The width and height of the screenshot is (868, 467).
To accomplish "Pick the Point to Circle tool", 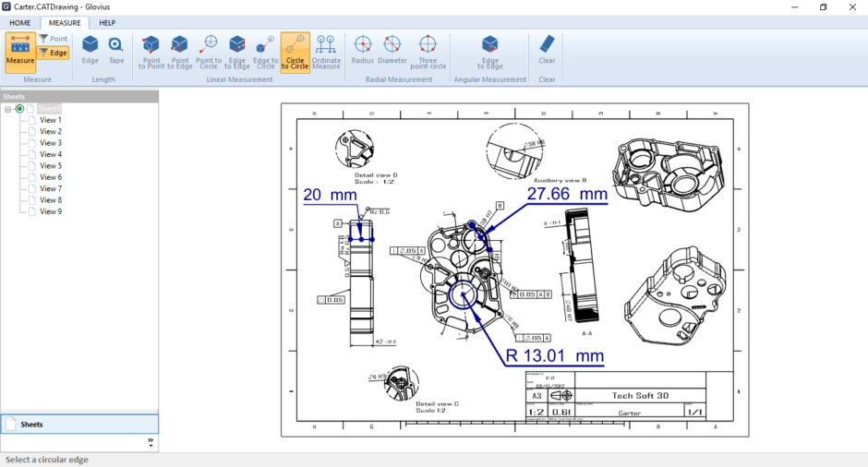I will 209,52.
